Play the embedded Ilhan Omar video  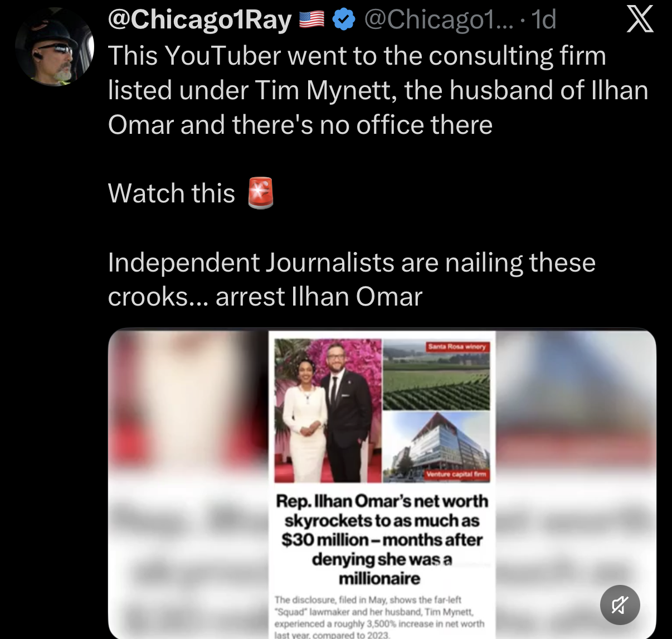[x=382, y=484]
